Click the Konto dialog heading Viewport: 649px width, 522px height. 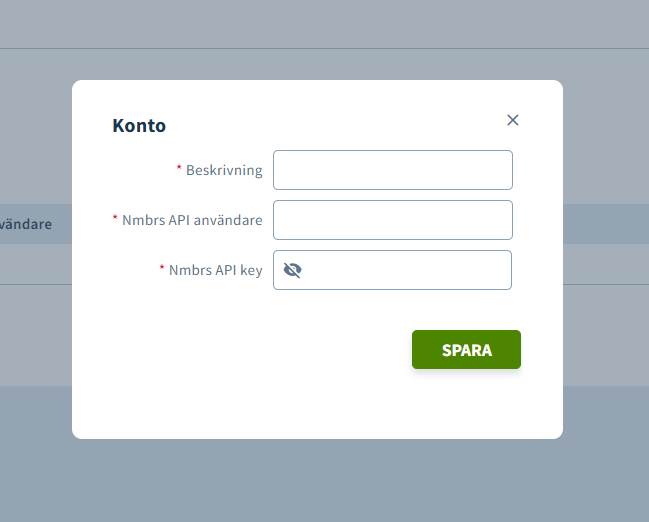pyautogui.click(x=139, y=126)
